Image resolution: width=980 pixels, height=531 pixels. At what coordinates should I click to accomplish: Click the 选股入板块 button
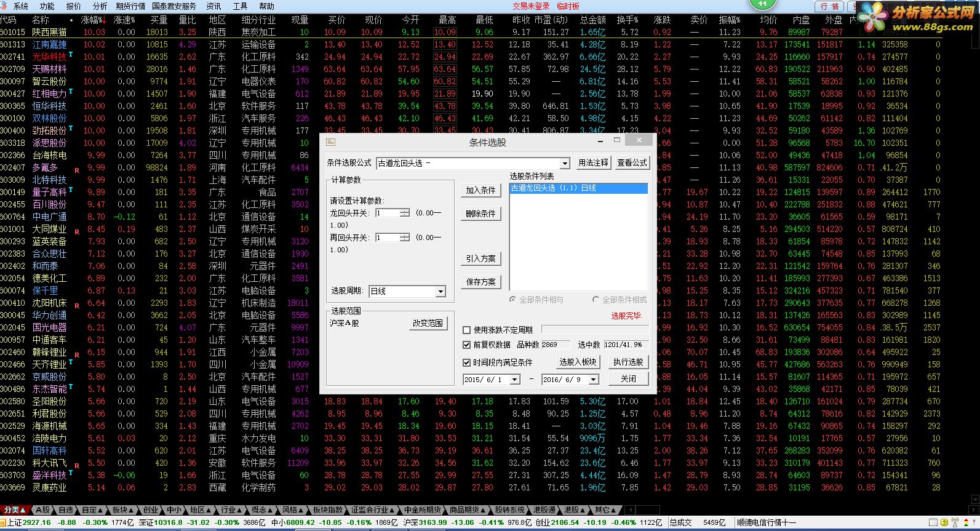[578, 362]
